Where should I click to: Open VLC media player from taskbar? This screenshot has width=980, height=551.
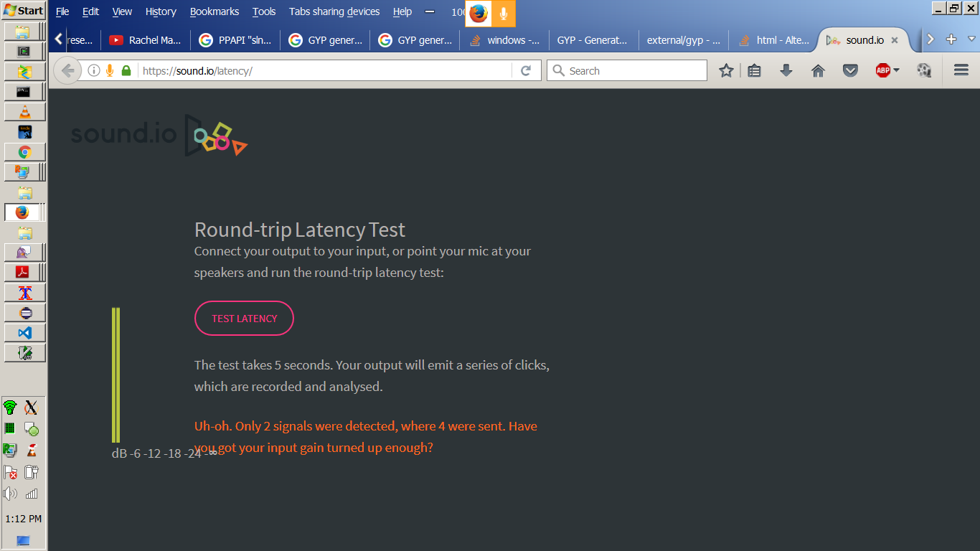pyautogui.click(x=24, y=112)
